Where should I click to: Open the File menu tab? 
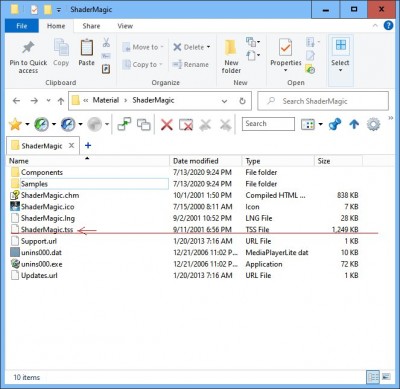point(22,26)
